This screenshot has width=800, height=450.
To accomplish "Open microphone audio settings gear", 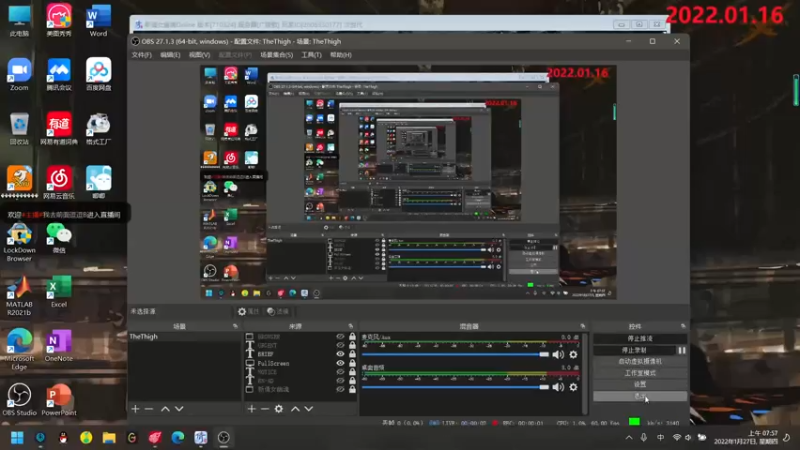I will click(573, 355).
